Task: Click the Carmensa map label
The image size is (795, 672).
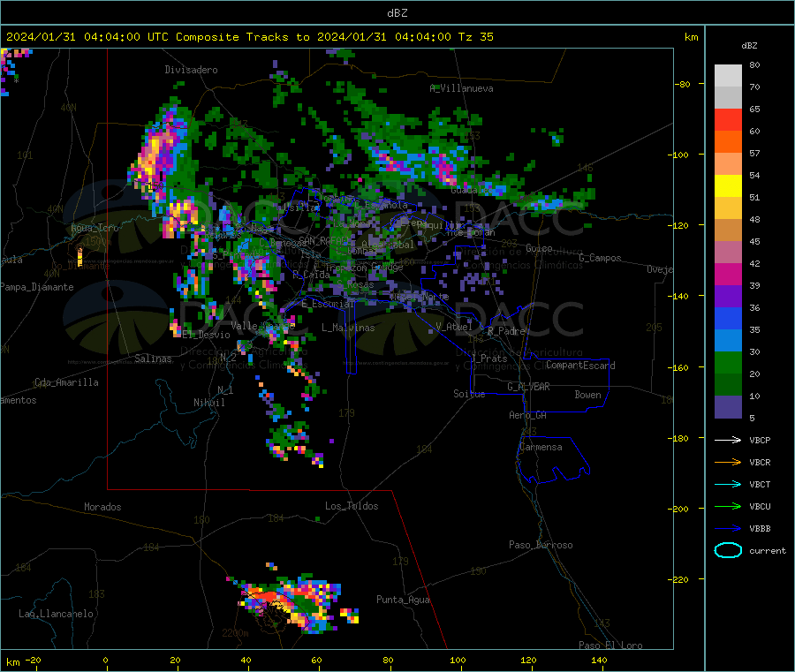Action: [x=541, y=447]
